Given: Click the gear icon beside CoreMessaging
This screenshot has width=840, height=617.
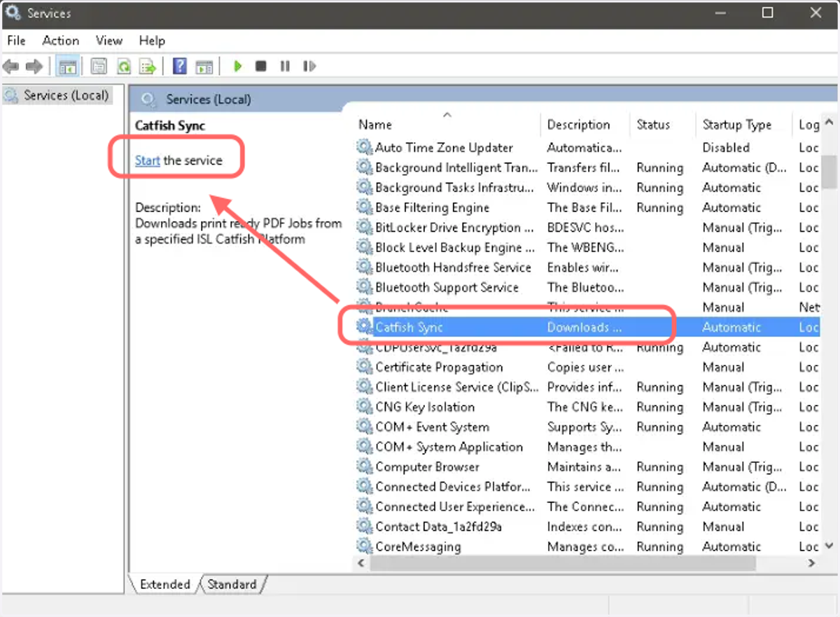Looking at the screenshot, I should pyautogui.click(x=364, y=547).
